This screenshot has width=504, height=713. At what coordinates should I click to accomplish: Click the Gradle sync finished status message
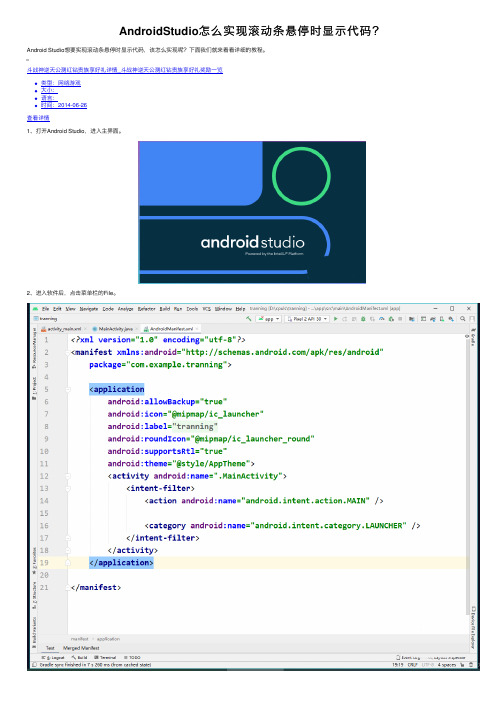pyautogui.click(x=96, y=665)
